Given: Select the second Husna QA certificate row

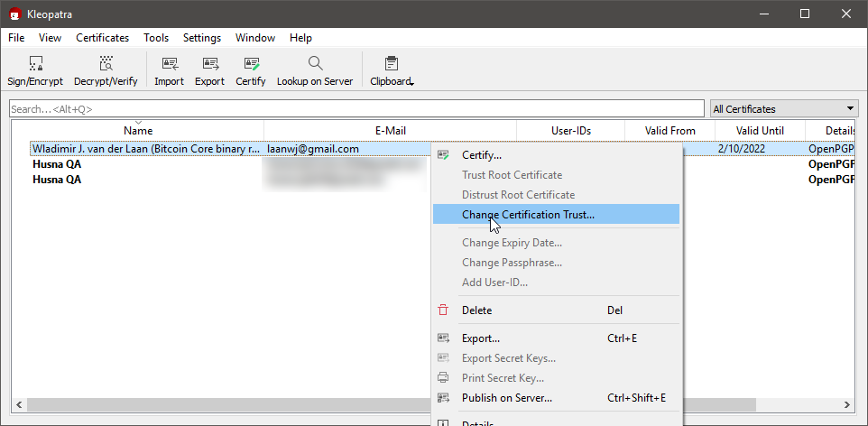Looking at the screenshot, I should 57,180.
